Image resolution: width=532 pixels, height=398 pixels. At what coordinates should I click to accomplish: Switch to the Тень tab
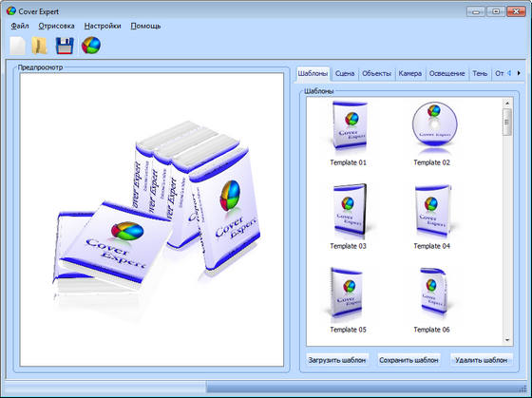(x=480, y=74)
